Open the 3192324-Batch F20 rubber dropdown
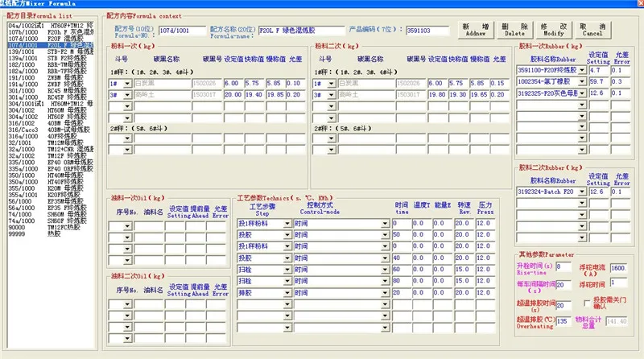Screen dimensions: 644x359 point(581,192)
